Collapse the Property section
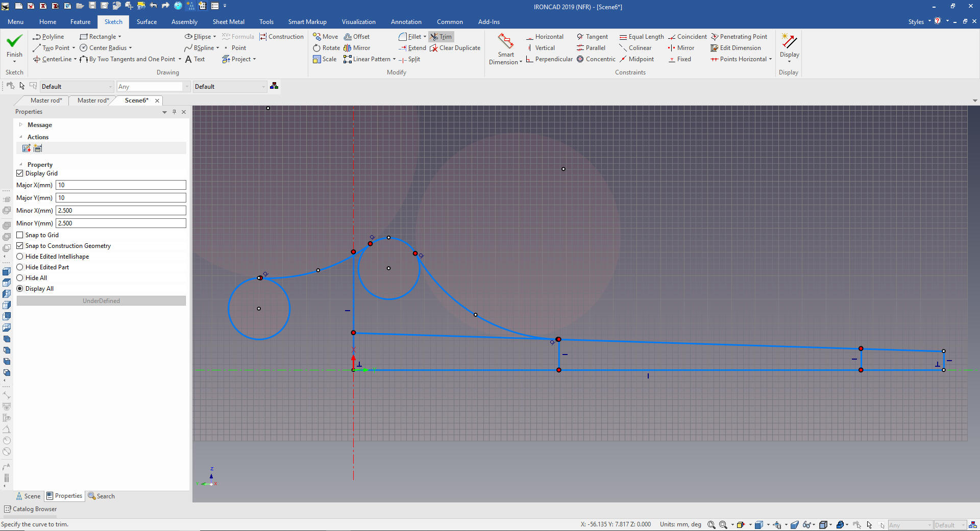The height and width of the screenshot is (531, 980). tap(20, 165)
